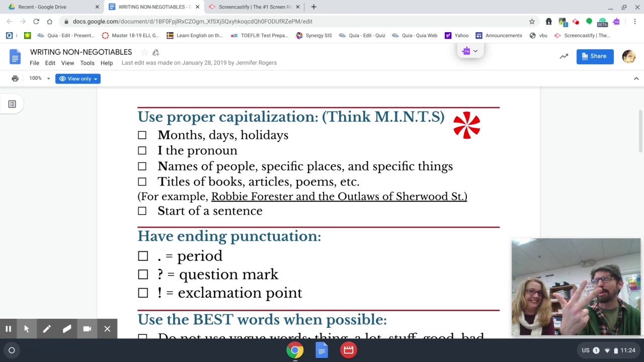Click the document title WRITING NON-NEGOTIABLES

pos(81,52)
